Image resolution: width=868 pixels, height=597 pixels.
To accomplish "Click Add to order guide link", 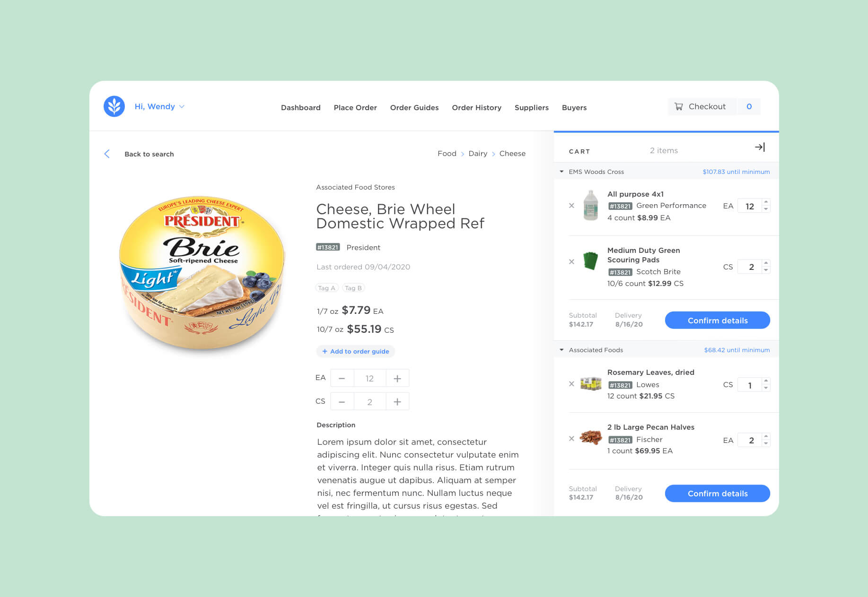I will (355, 351).
